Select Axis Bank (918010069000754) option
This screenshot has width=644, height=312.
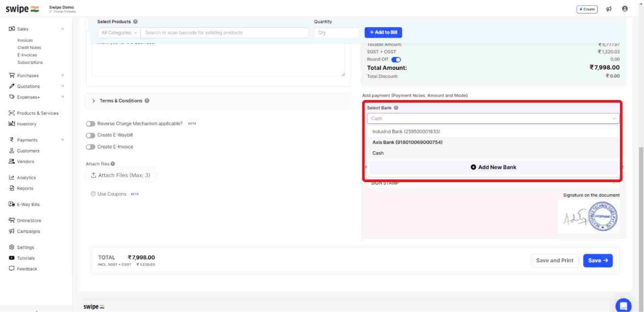[493, 142]
